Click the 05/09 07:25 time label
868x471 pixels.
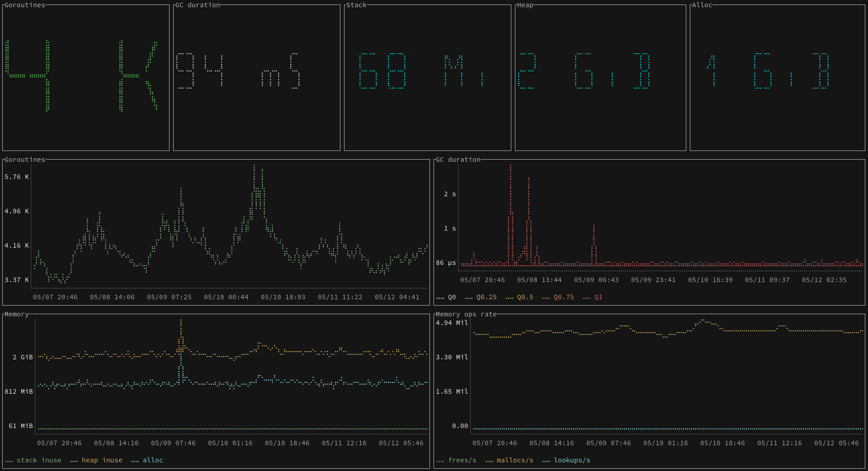169,297
